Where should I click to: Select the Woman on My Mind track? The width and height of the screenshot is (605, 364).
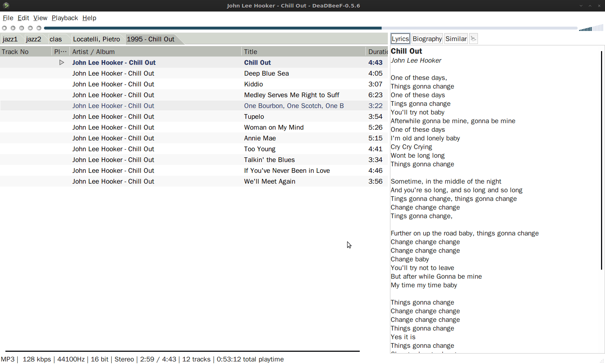[194, 127]
